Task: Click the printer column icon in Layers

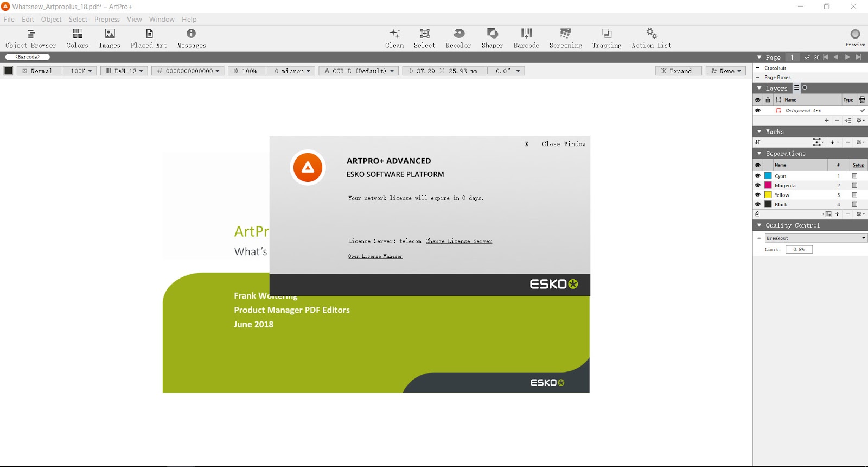Action: 862,100
